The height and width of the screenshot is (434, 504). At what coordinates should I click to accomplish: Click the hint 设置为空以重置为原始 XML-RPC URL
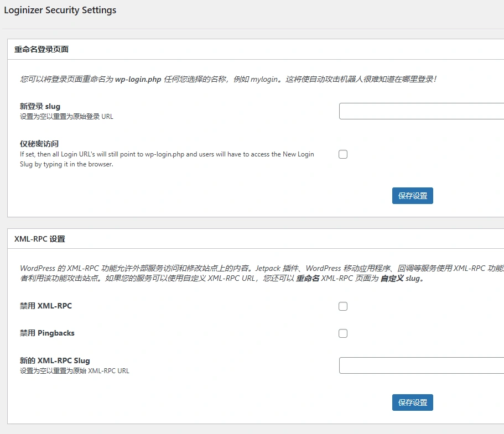(x=74, y=371)
